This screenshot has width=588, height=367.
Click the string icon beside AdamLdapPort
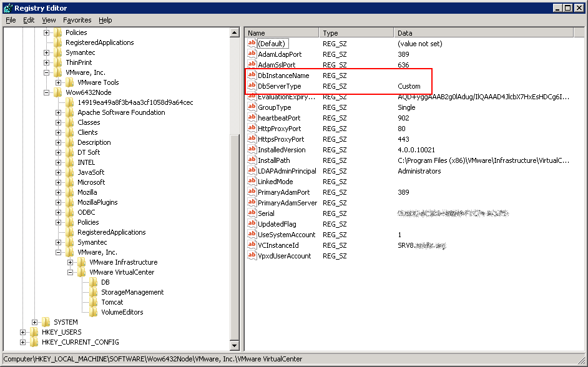(252, 54)
